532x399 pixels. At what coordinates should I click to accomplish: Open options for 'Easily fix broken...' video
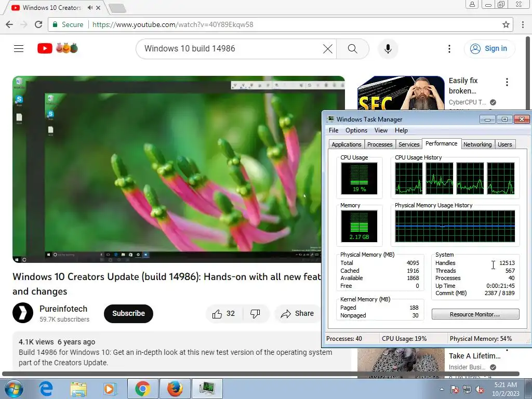coord(507,82)
